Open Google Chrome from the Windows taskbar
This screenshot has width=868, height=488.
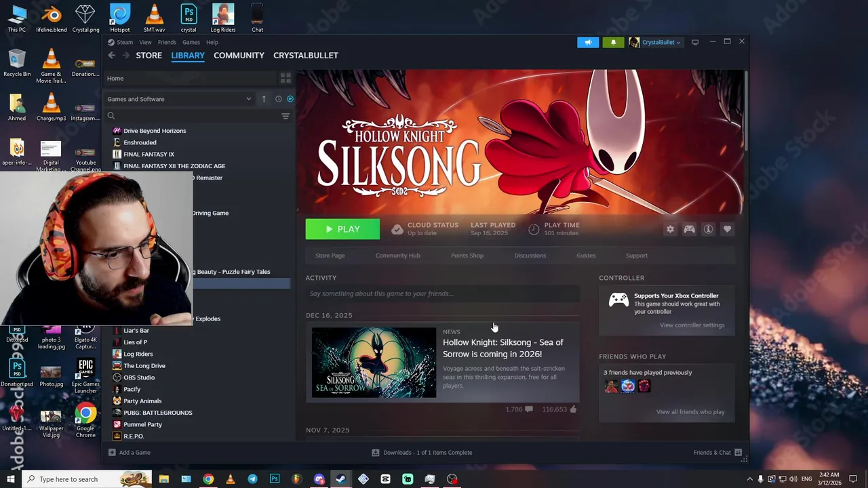coord(208,479)
